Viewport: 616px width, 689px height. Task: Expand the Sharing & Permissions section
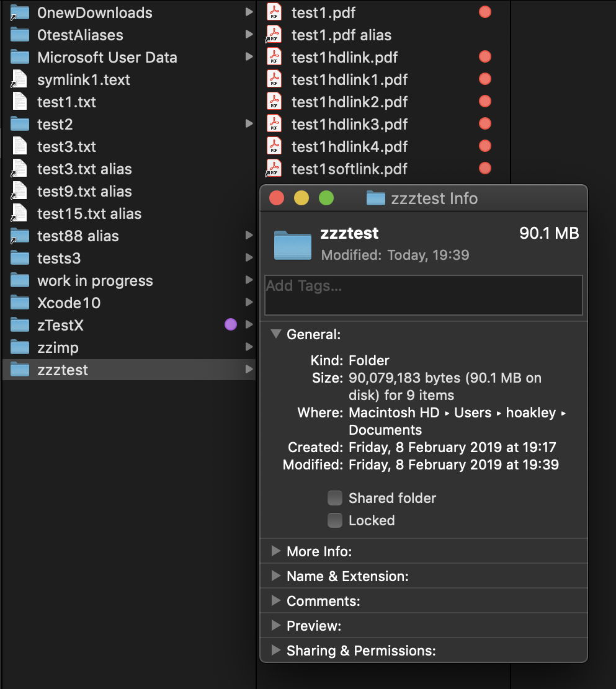point(277,651)
